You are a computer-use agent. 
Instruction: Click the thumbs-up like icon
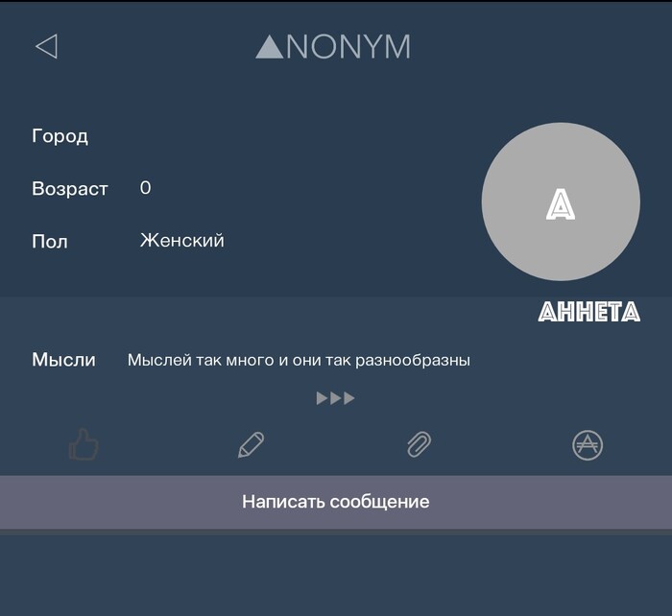pos(84,444)
